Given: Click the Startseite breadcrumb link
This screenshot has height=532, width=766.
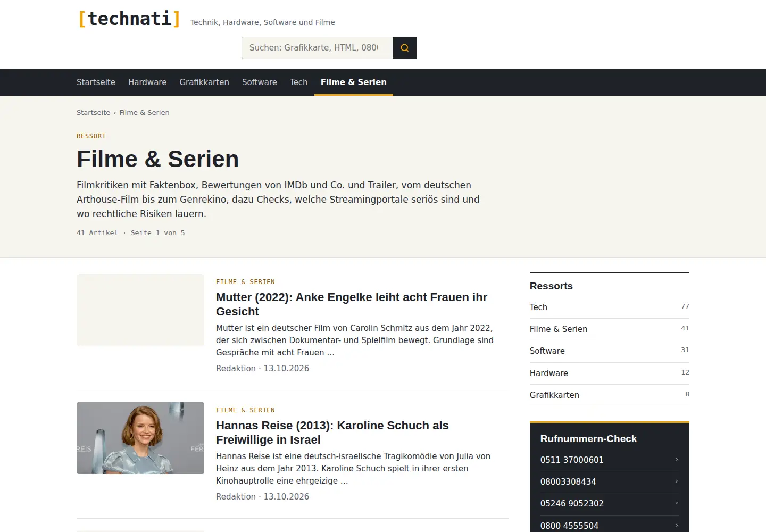Looking at the screenshot, I should coord(93,112).
